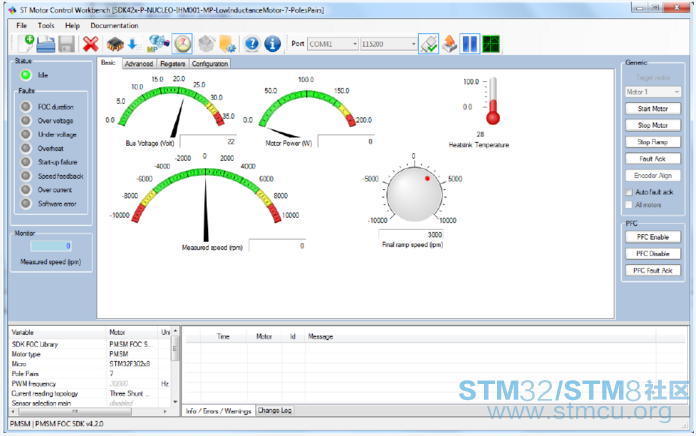Select the Basic tab
The height and width of the screenshot is (436, 696).
(108, 63)
